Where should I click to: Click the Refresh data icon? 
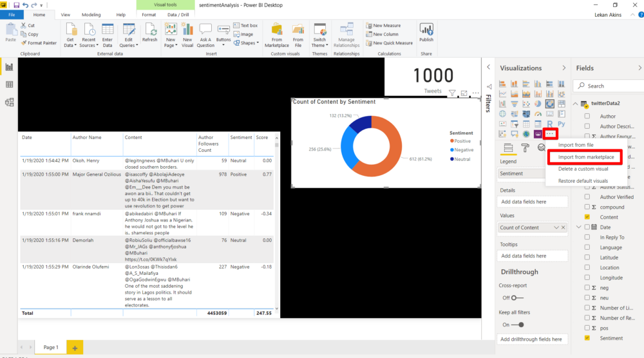[x=150, y=30]
